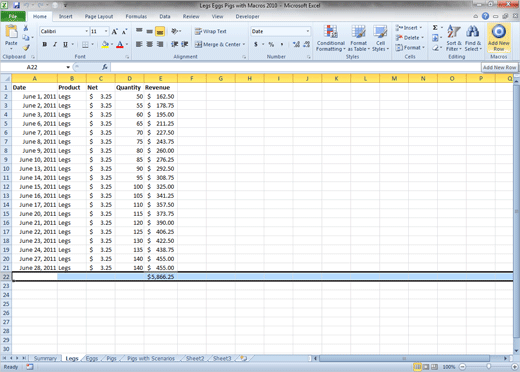Click the Format Painter brush icon
Viewport: 520px width, 372px height.
point(26,47)
